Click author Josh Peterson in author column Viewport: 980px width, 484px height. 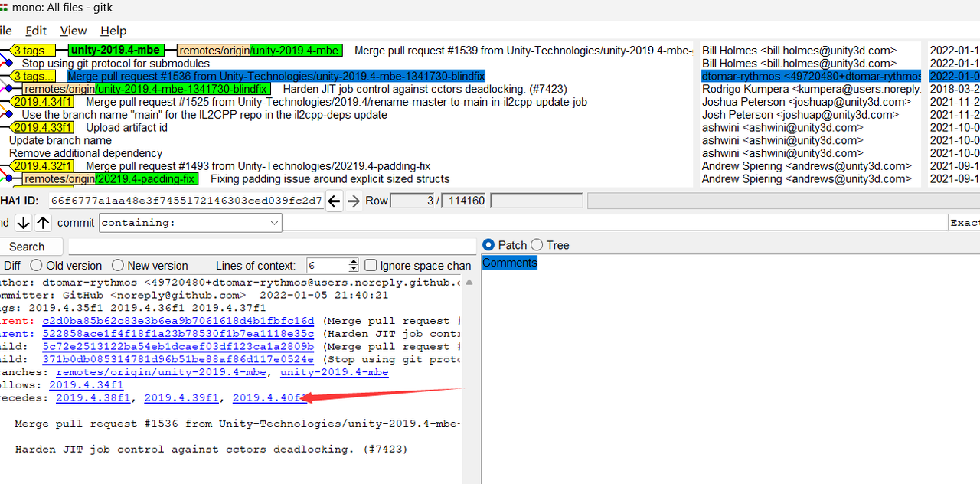tap(800, 115)
